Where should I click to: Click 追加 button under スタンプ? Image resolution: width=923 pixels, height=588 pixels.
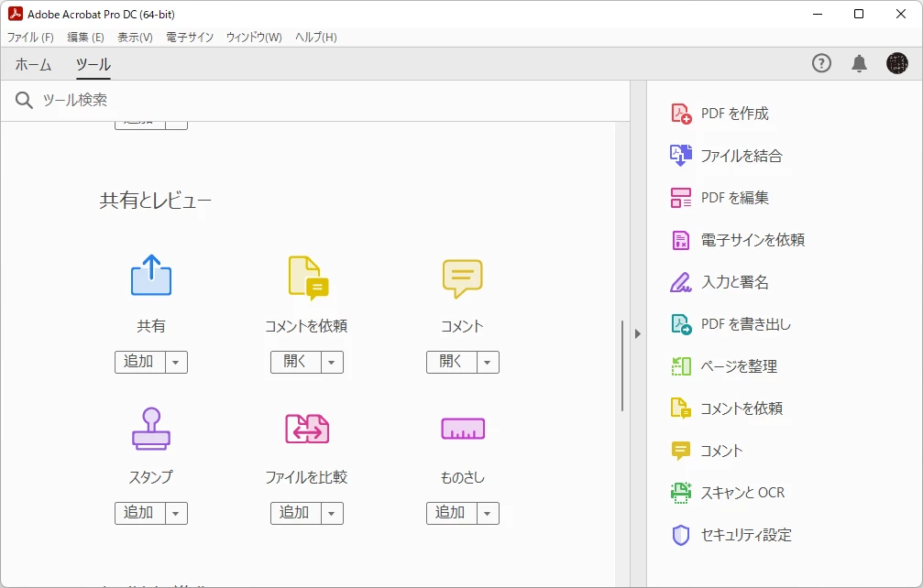pyautogui.click(x=140, y=513)
